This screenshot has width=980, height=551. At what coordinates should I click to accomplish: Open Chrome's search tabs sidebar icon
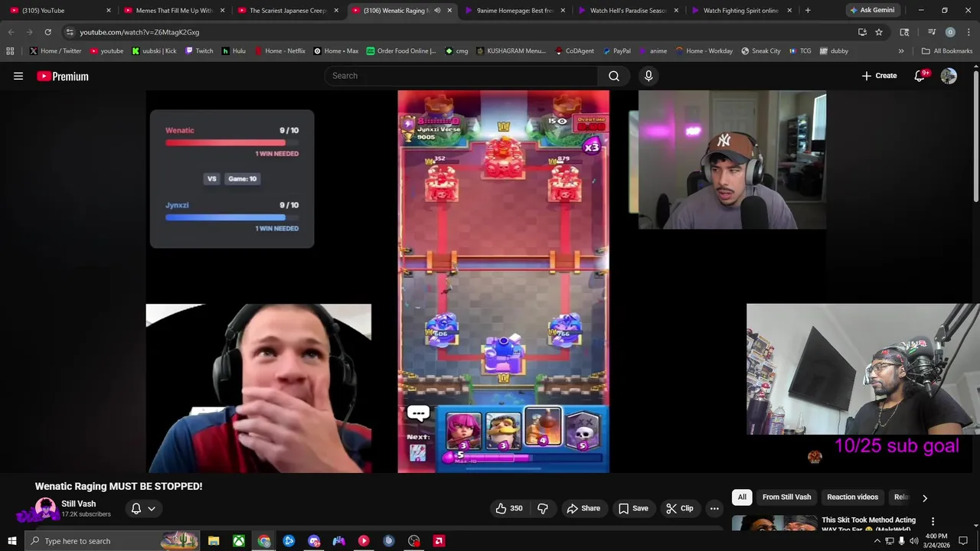pos(904,32)
